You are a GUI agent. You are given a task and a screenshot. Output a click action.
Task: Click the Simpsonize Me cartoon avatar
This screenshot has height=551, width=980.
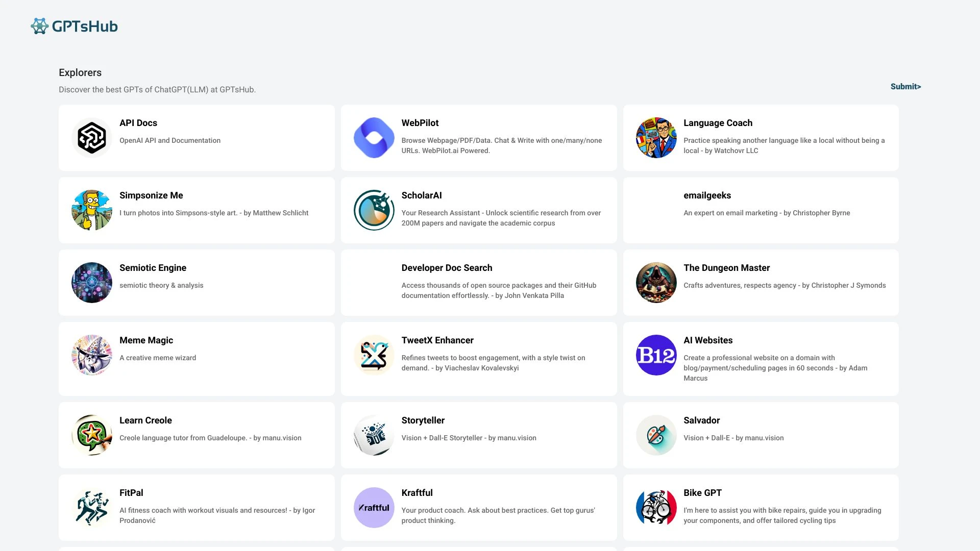click(92, 210)
